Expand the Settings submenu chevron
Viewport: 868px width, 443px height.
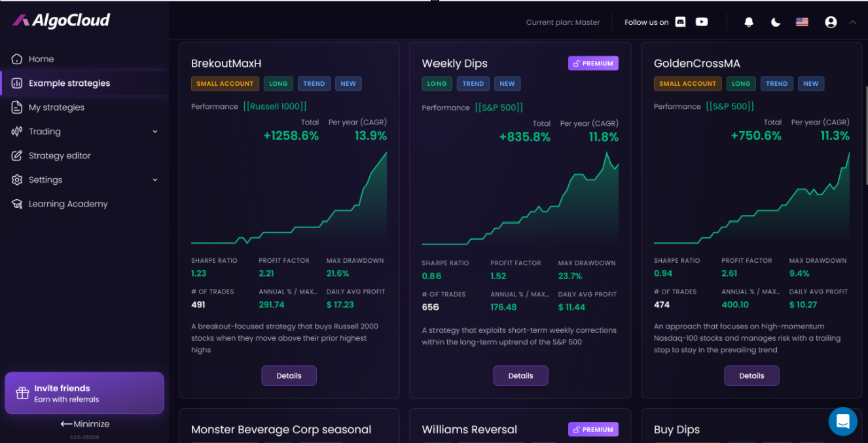click(155, 180)
